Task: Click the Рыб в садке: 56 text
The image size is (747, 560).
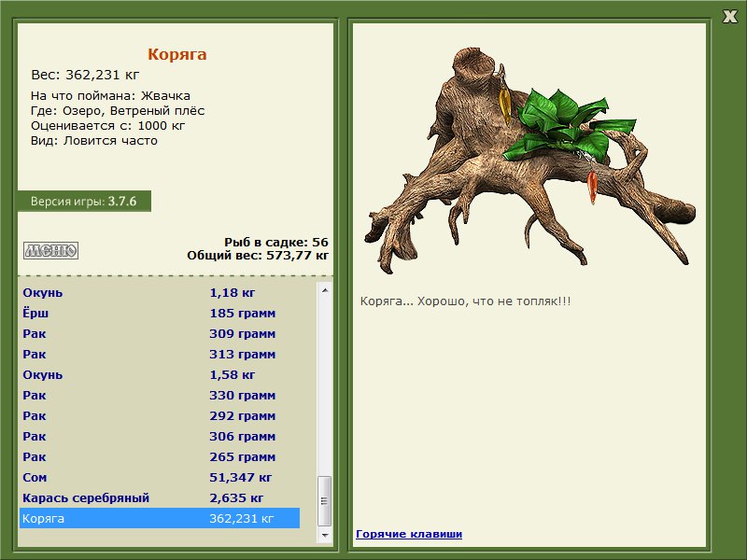Action: [x=276, y=242]
